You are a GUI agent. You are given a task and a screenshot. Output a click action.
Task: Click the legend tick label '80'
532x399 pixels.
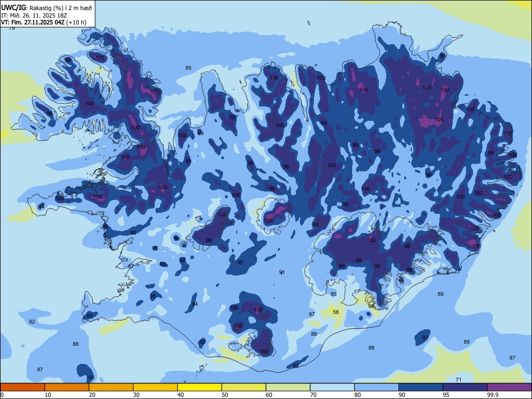[358, 395]
